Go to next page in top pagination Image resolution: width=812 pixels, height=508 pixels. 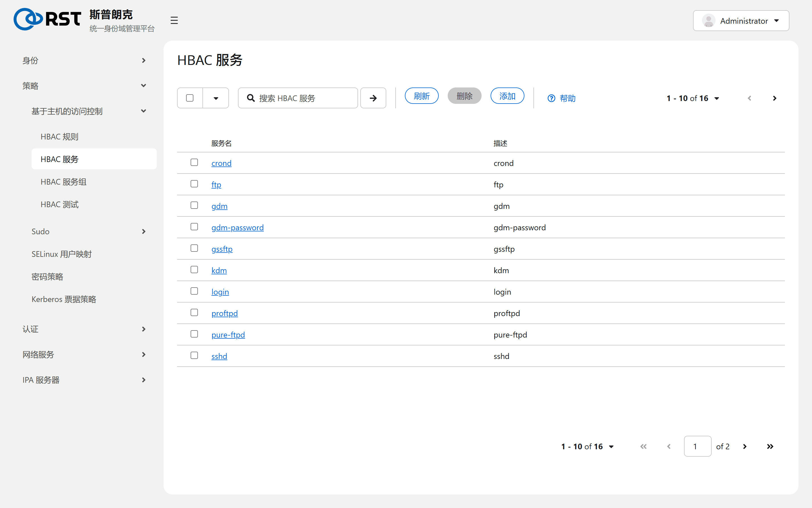coord(775,98)
